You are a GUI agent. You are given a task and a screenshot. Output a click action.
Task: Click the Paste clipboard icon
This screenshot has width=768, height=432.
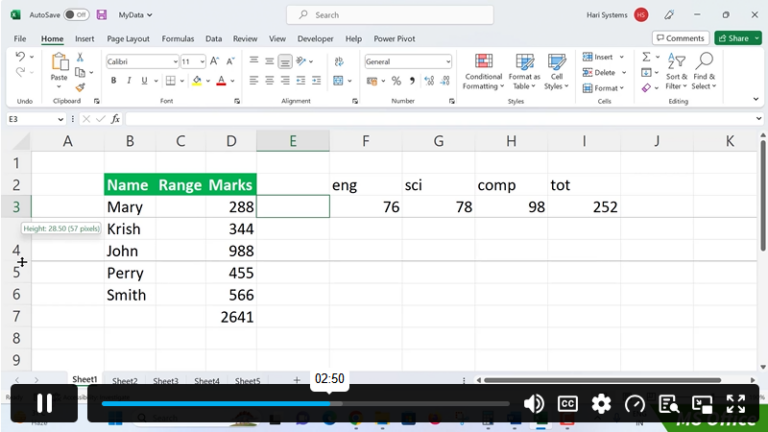coord(59,62)
